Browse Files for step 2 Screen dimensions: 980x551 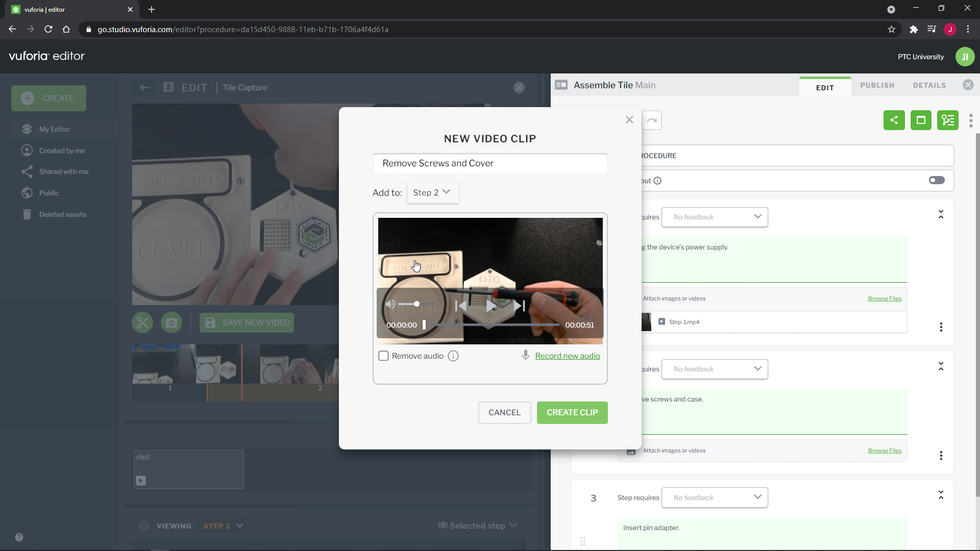[x=885, y=450]
